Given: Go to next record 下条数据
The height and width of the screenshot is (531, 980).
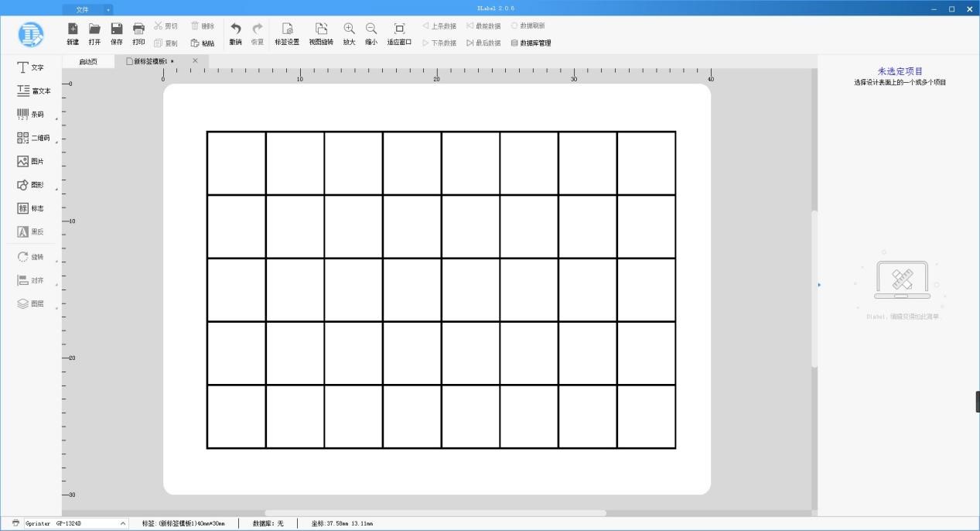Looking at the screenshot, I should click(x=439, y=43).
